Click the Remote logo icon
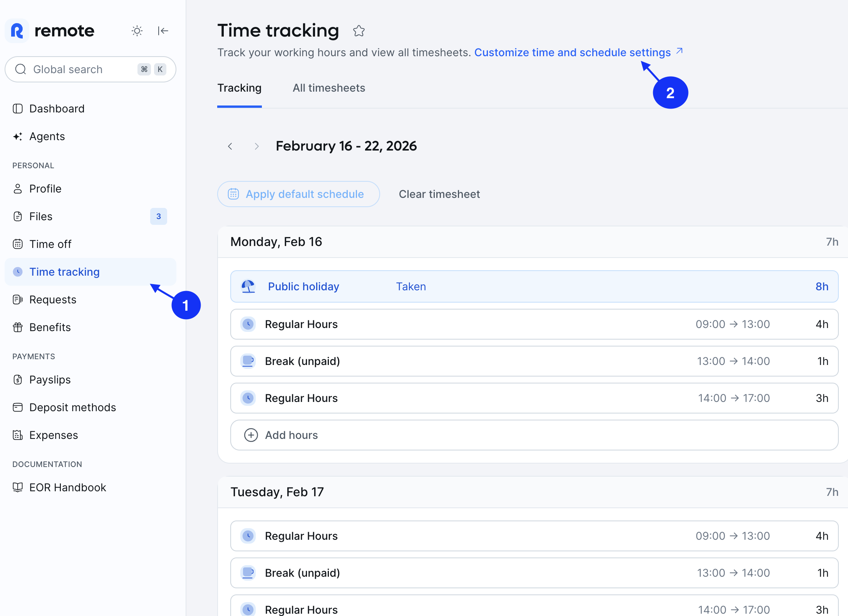848x616 pixels. point(17,31)
